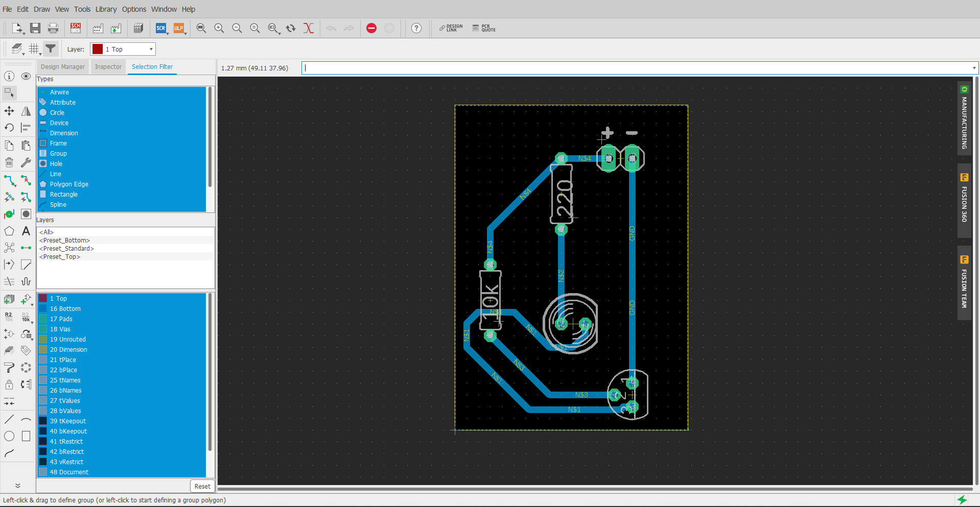Select the <All> layers preset
980x507 pixels.
pyautogui.click(x=126, y=232)
